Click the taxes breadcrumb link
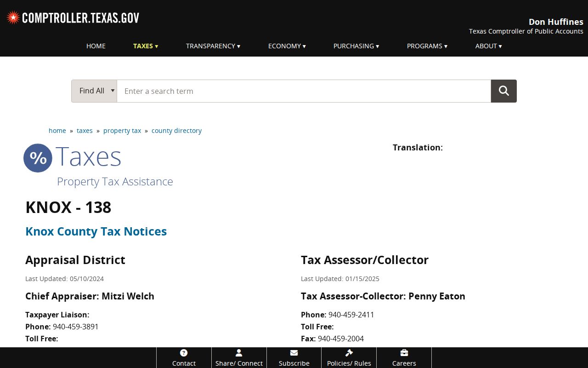Screen dimensions: 588x368 click(x=85, y=131)
